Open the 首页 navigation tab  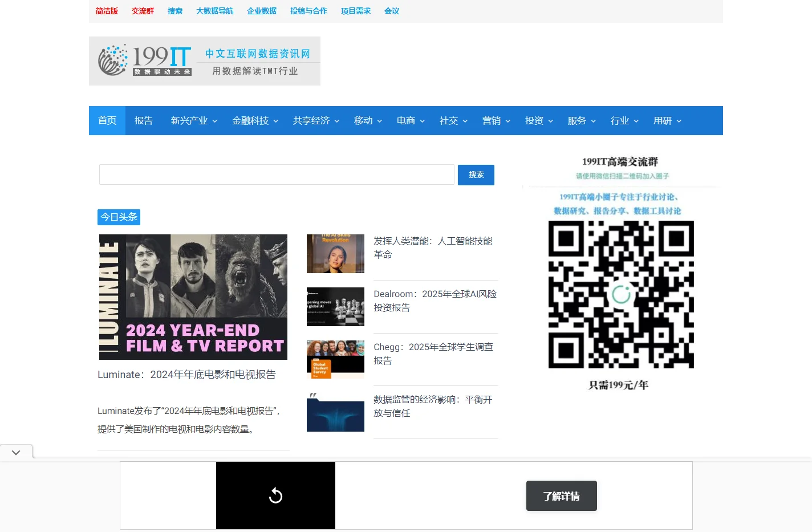[x=107, y=120]
